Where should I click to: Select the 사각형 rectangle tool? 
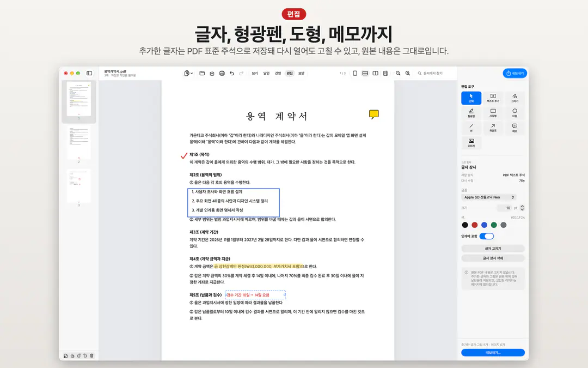[493, 113]
